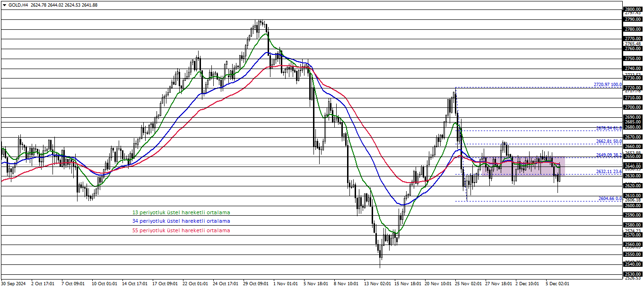Screen dimensions: 644x289
Task: Click the 13 Nov 02:01 time label
Action: (x=377, y=284)
